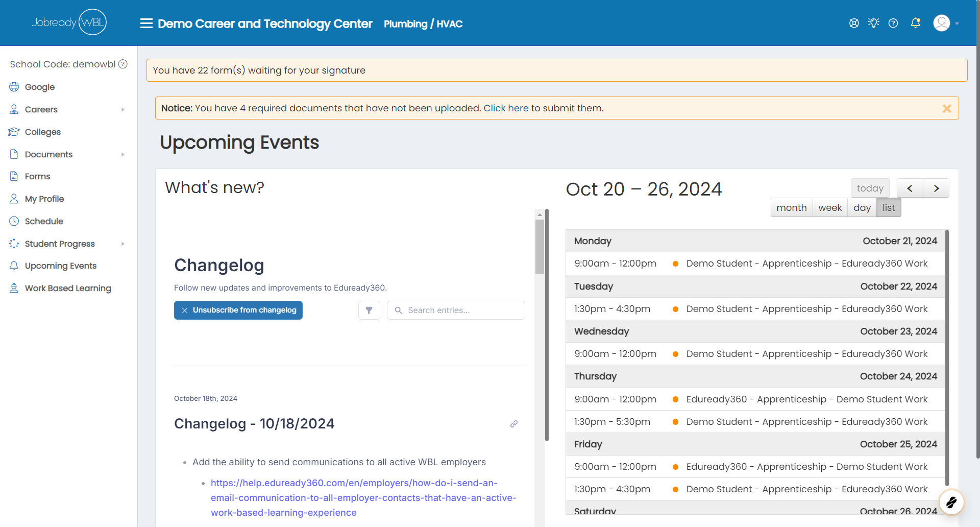Open Monday 9:00am Demo Student event
The width and height of the screenshot is (980, 527).
756,263
